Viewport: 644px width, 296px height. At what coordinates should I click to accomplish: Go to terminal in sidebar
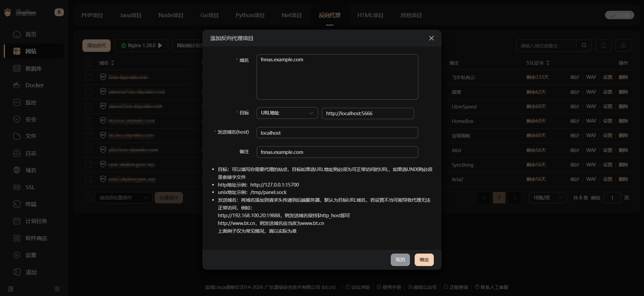(31, 204)
